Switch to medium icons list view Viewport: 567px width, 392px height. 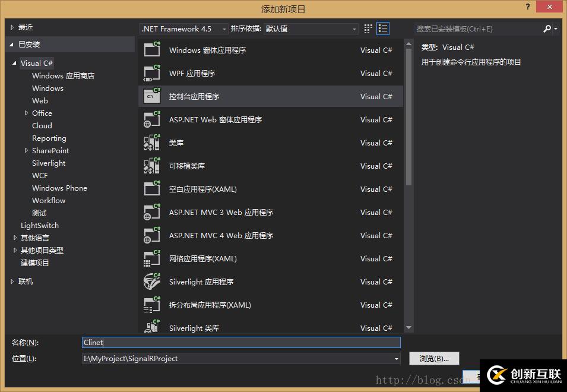383,29
